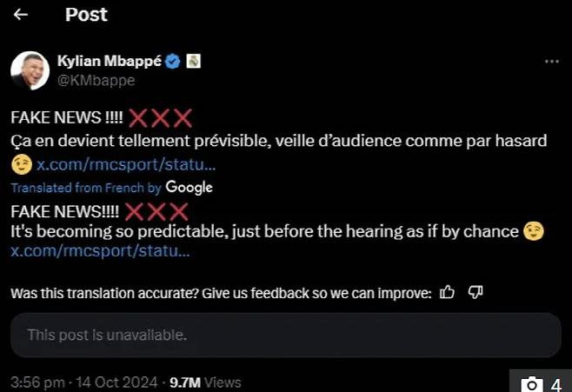This screenshot has height=392, width=572.
Task: Open the rmcsport link in the French text
Action: coord(126,164)
